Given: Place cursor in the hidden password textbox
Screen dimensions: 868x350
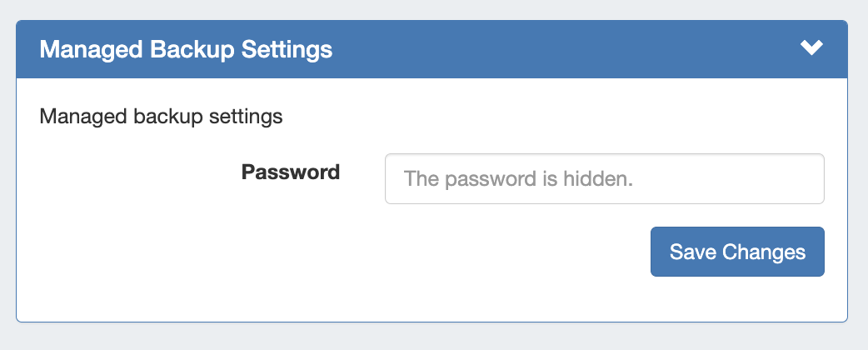Looking at the screenshot, I should coord(604,178).
